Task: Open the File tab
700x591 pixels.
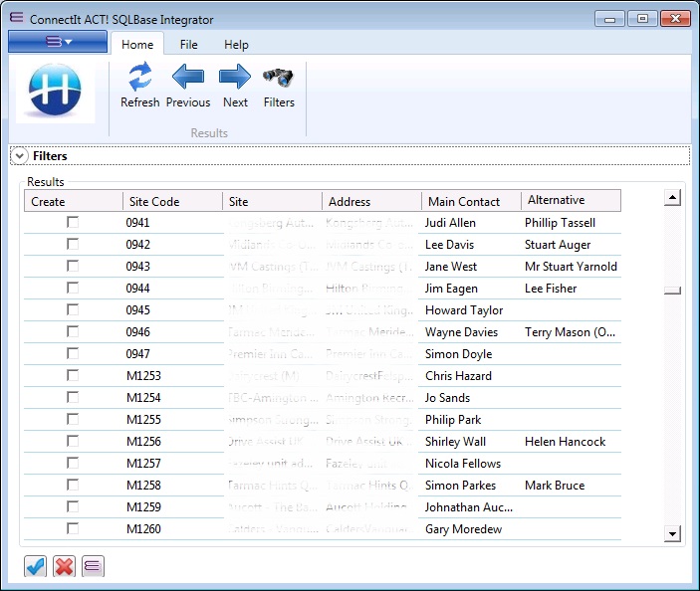Action: coord(188,45)
